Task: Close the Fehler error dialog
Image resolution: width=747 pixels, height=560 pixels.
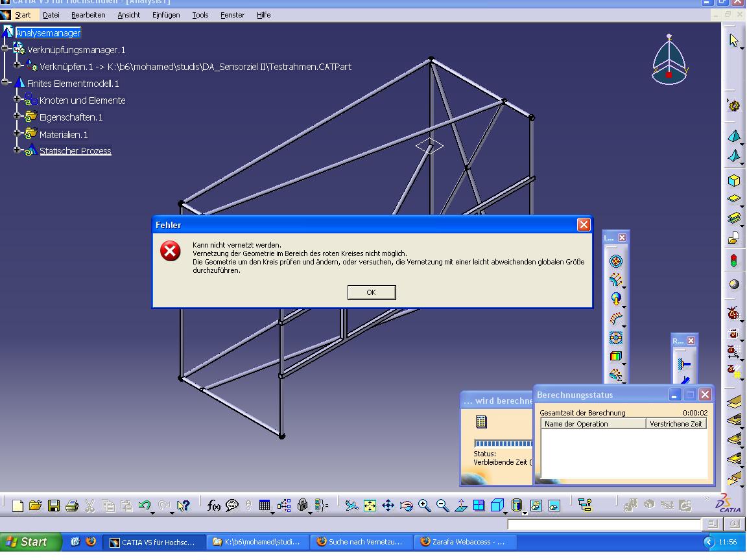Action: 584,224
